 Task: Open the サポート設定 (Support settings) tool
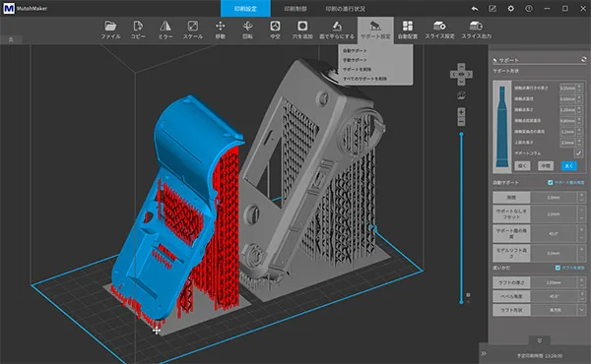pyautogui.click(x=375, y=30)
